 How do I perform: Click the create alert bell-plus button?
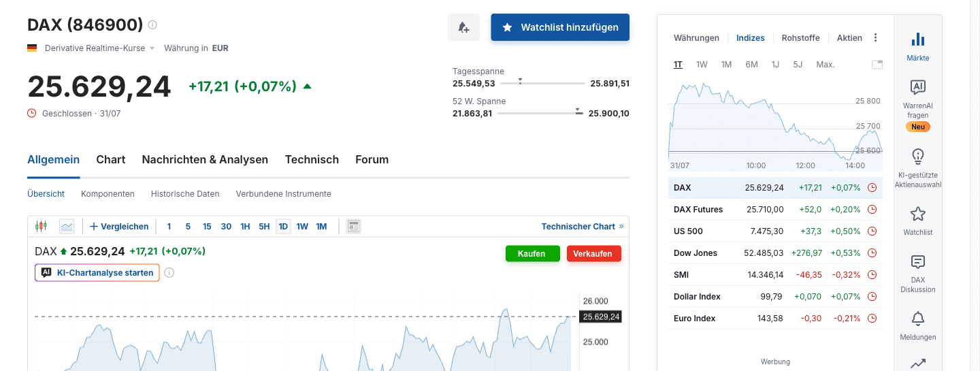click(463, 27)
